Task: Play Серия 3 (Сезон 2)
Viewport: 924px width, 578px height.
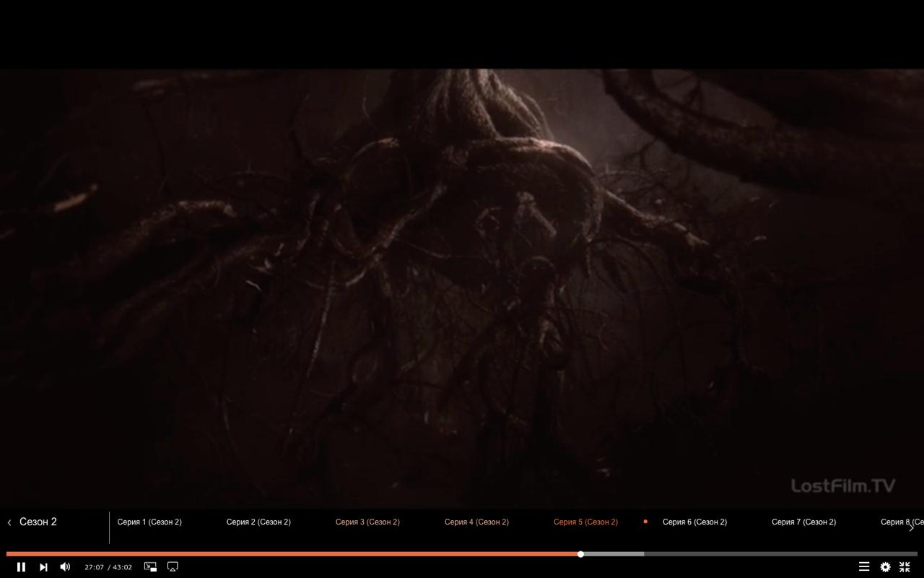Action: pyautogui.click(x=367, y=522)
